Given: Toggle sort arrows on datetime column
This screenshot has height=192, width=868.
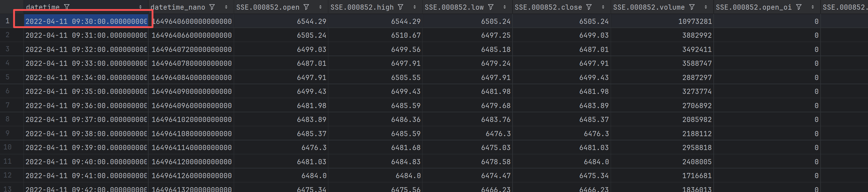Looking at the screenshot, I should click(140, 7).
